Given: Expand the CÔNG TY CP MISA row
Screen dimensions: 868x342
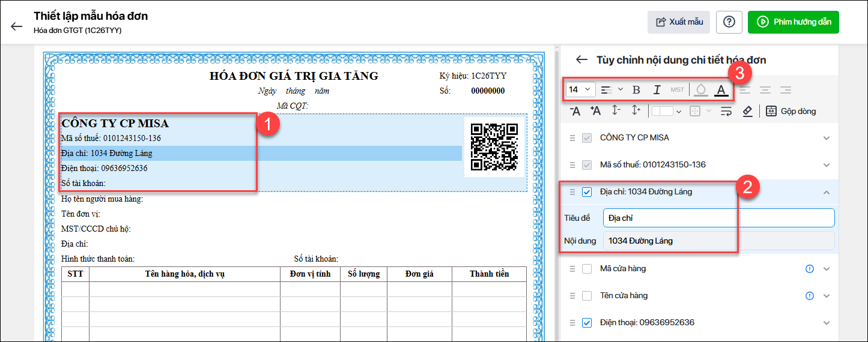Looking at the screenshot, I should (x=827, y=138).
